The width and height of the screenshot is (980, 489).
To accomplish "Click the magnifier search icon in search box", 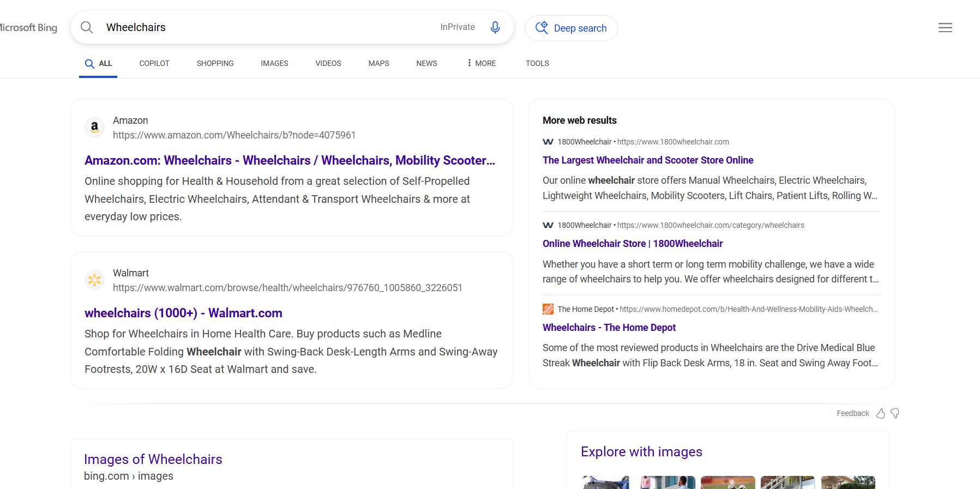I will point(87,27).
